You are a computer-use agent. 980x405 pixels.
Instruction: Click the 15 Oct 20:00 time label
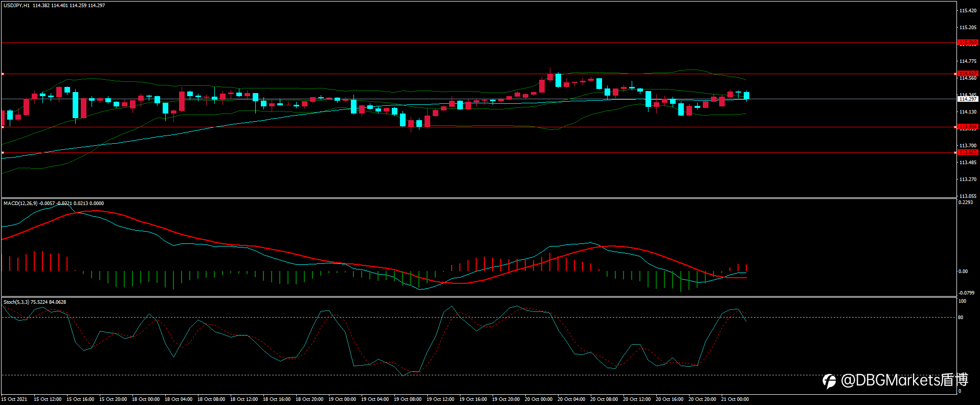click(113, 399)
